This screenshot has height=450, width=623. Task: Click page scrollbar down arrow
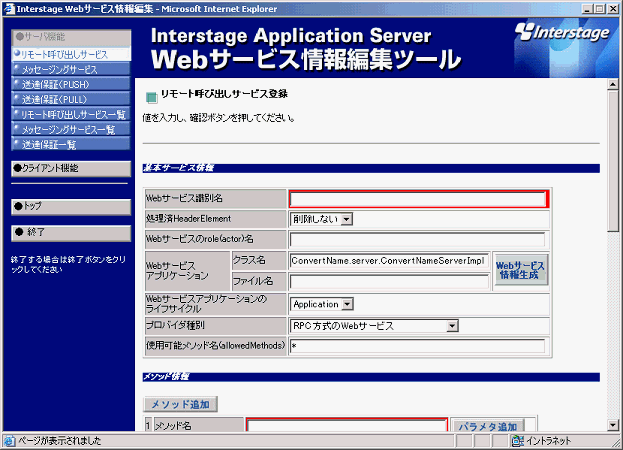point(613,425)
